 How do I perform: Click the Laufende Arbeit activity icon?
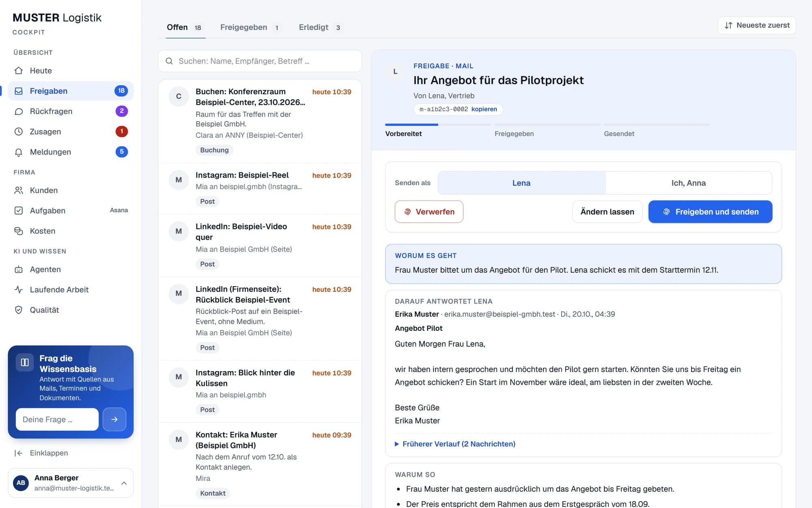(x=19, y=290)
